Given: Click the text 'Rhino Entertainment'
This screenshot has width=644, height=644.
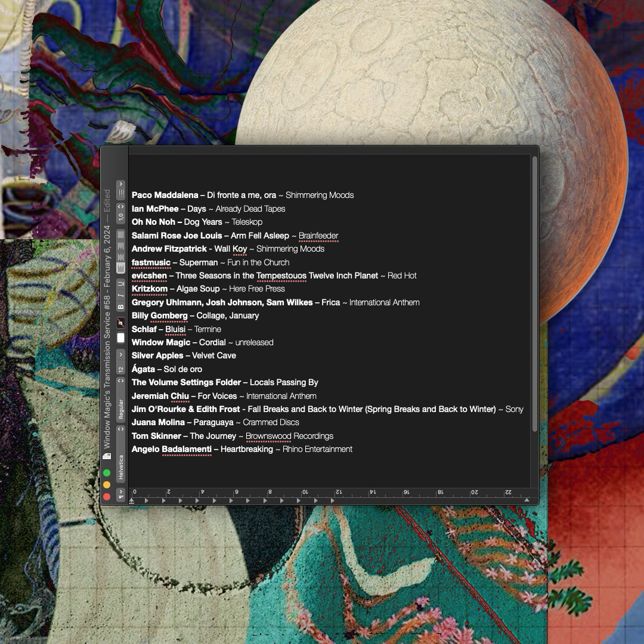Looking at the screenshot, I should (x=317, y=449).
